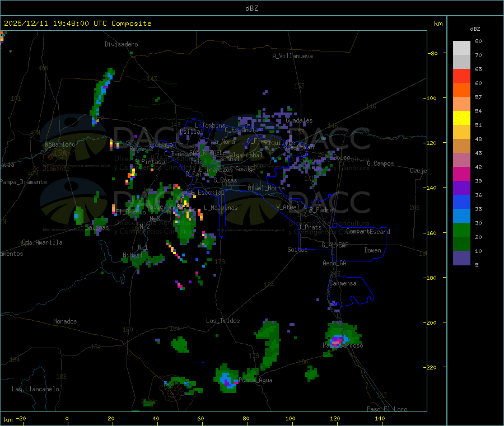
Task: Click the Agua_Toro place name
Action: 60,144
